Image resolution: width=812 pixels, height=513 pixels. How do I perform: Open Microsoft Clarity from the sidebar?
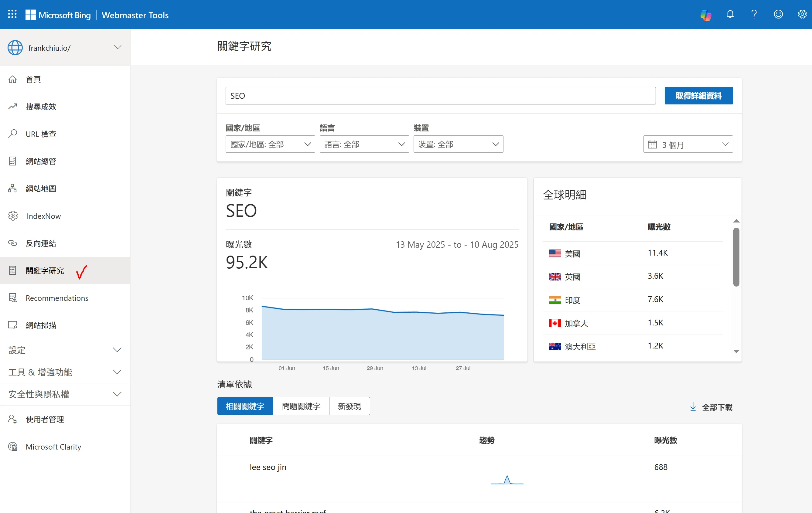point(53,447)
